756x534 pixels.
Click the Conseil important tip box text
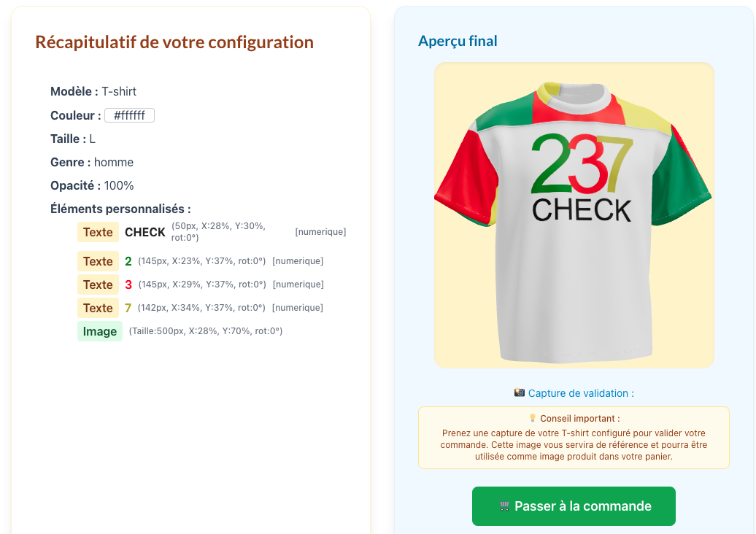coord(574,445)
